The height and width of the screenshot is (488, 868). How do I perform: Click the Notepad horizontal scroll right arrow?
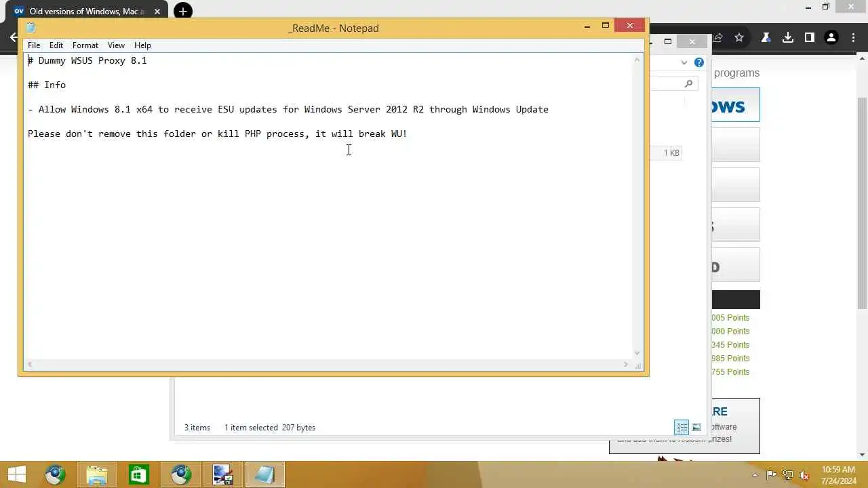click(626, 365)
